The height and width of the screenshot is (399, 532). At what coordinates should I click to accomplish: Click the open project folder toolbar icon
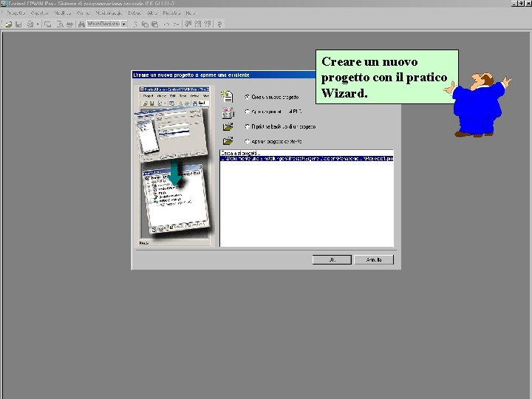pyautogui.click(x=8, y=24)
